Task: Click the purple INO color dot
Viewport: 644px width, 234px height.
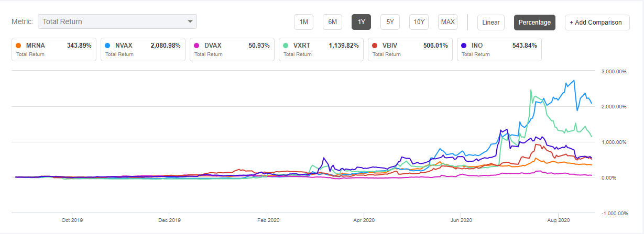Action: 465,46
